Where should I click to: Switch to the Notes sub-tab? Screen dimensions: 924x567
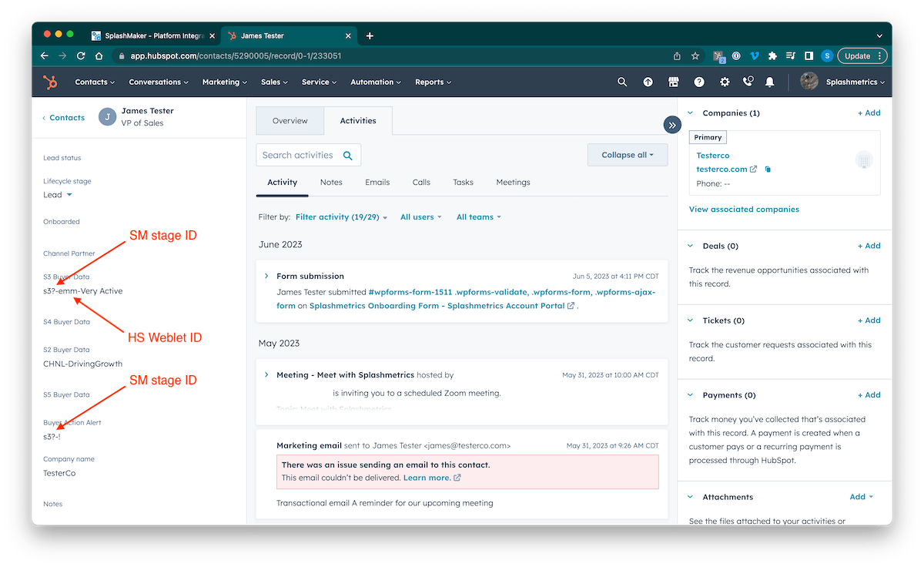331,183
